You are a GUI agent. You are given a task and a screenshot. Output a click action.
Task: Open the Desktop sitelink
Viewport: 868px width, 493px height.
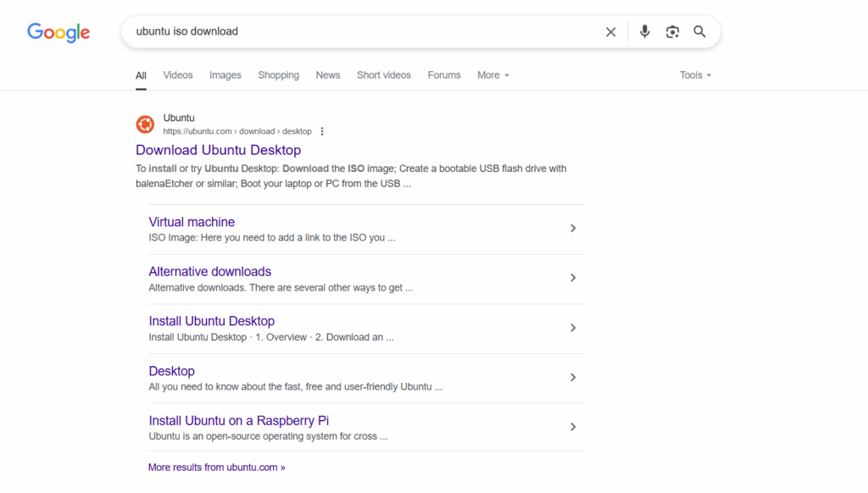(171, 371)
